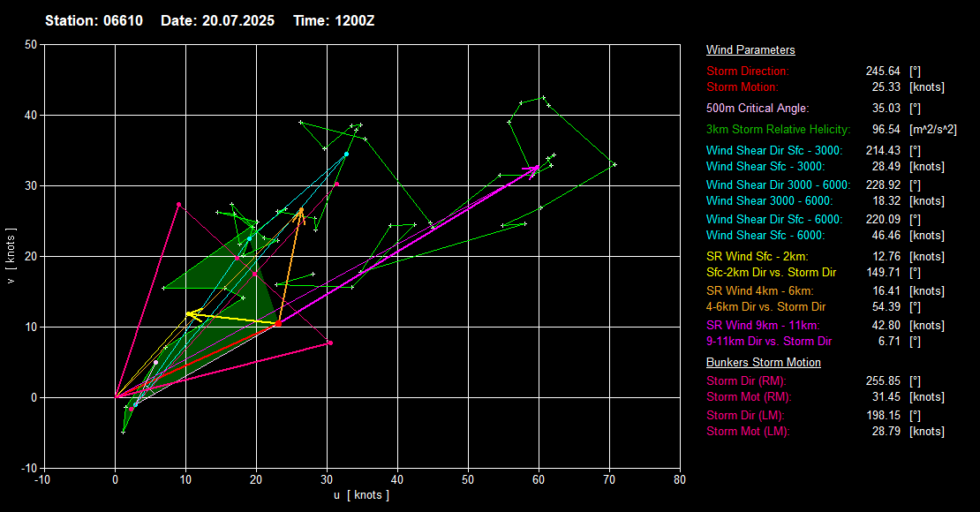Click the Storm Mot (LM) value 28.79
This screenshot has width=980, height=512.
(x=882, y=432)
